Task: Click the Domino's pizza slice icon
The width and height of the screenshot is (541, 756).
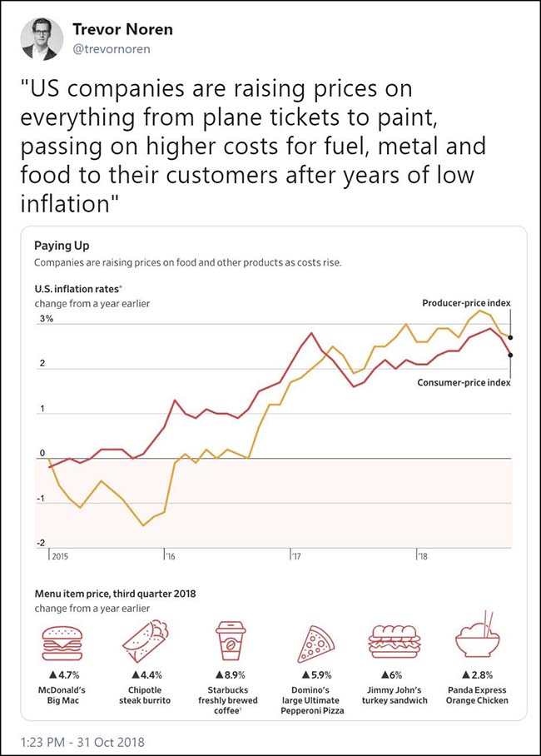Action: (315, 641)
